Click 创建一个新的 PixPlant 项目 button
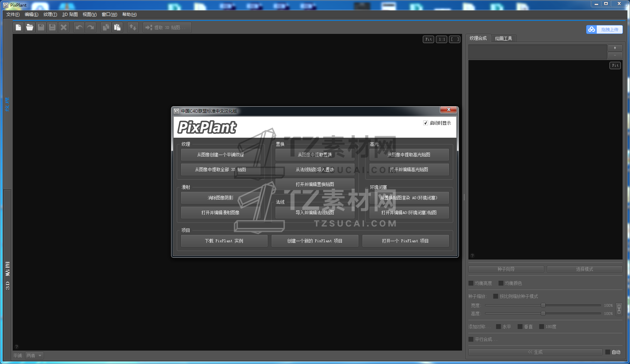 pyautogui.click(x=315, y=241)
